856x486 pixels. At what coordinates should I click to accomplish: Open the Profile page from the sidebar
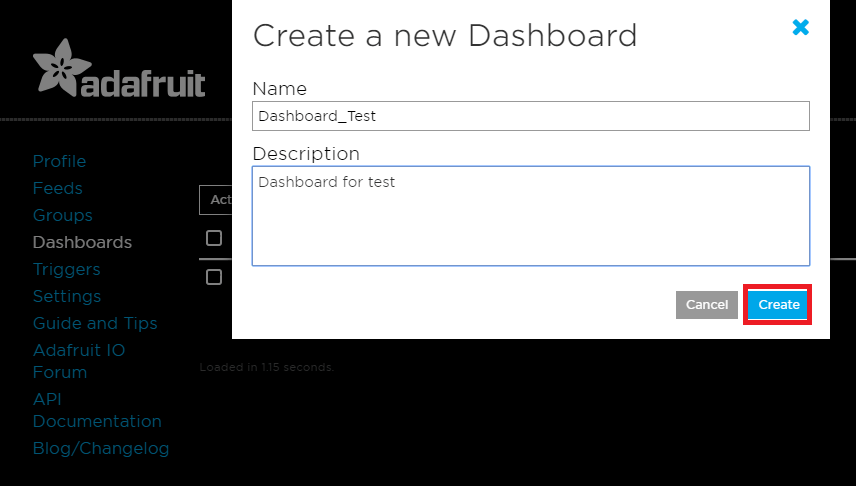pos(59,161)
